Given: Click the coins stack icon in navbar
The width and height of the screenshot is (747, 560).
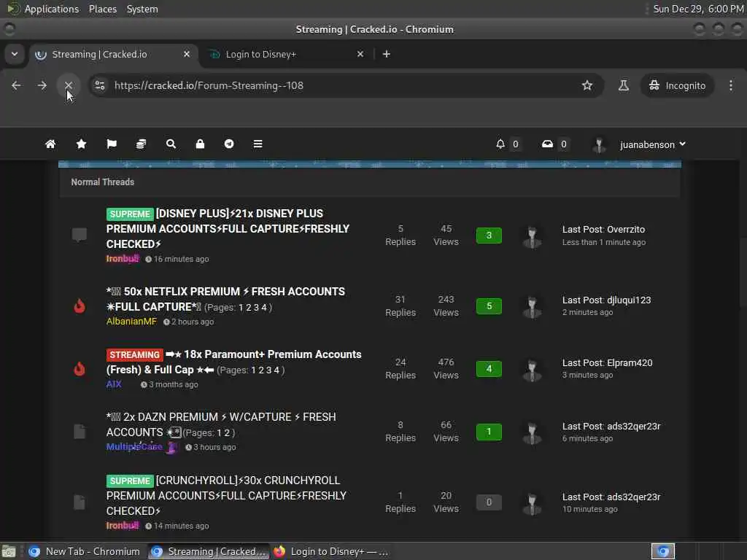Looking at the screenshot, I should 141,144.
